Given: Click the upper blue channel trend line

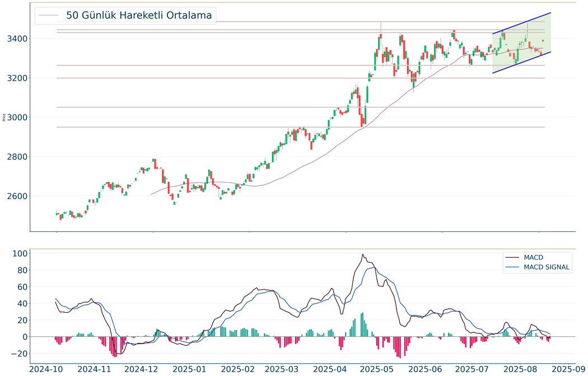Looking at the screenshot, I should (x=521, y=24).
